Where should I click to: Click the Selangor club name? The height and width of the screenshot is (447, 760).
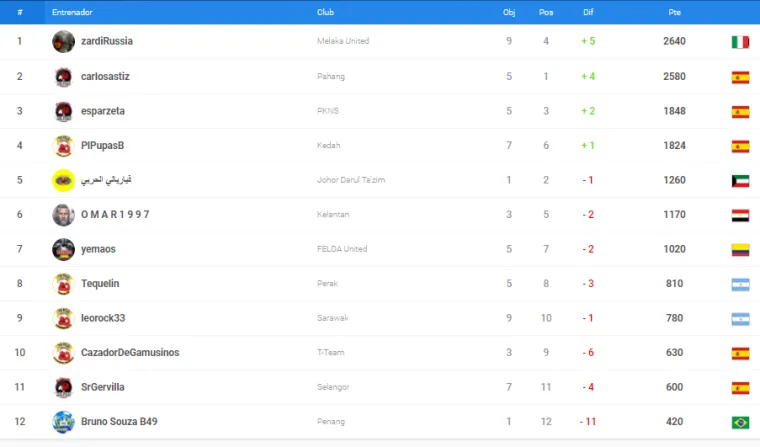(x=333, y=387)
